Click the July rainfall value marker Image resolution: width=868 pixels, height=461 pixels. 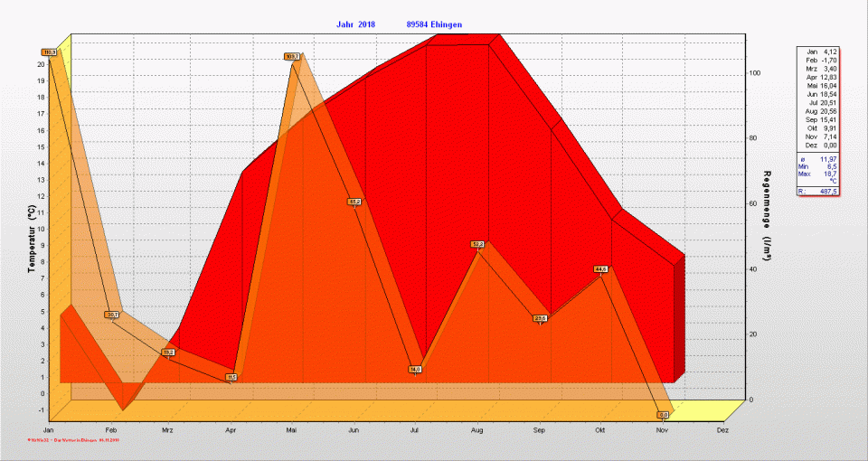pos(416,369)
